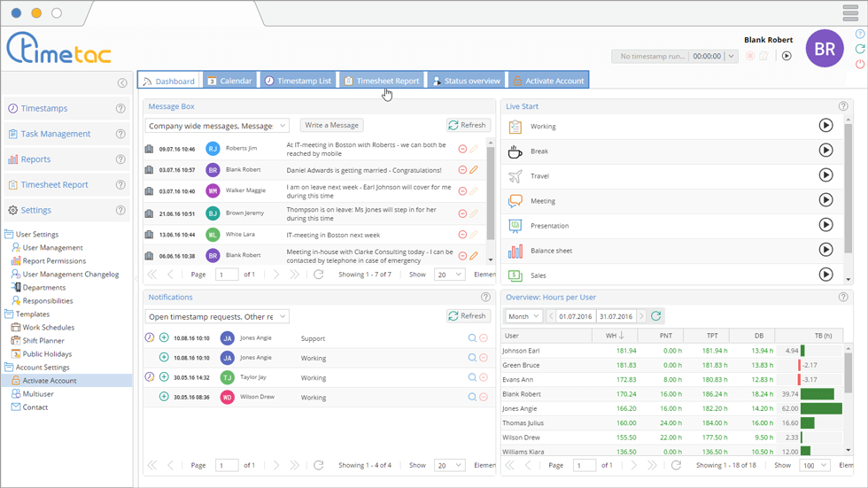Open the message type filter dropdown
This screenshot has height=488, width=868.
pos(217,126)
